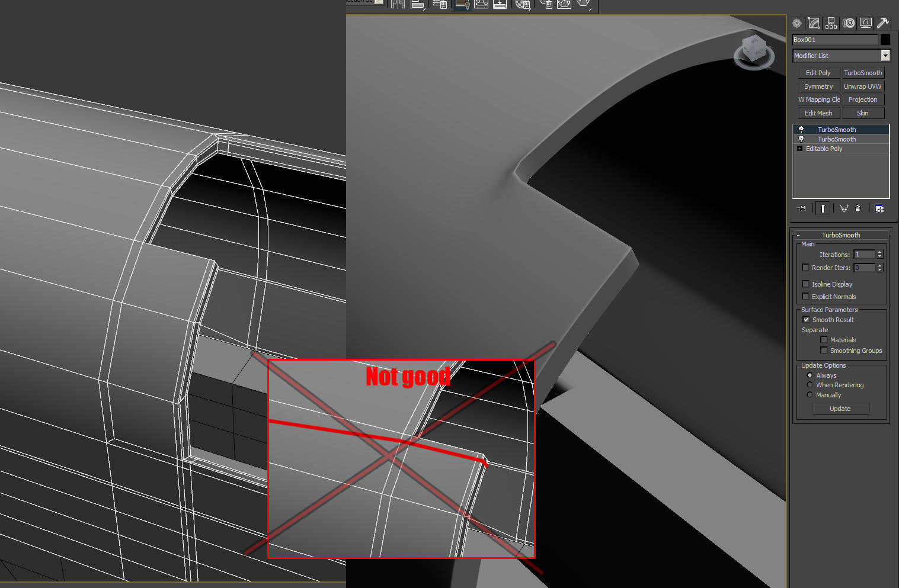899x588 pixels.
Task: Uncheck the Smooth Result checkbox
Action: tap(806, 320)
